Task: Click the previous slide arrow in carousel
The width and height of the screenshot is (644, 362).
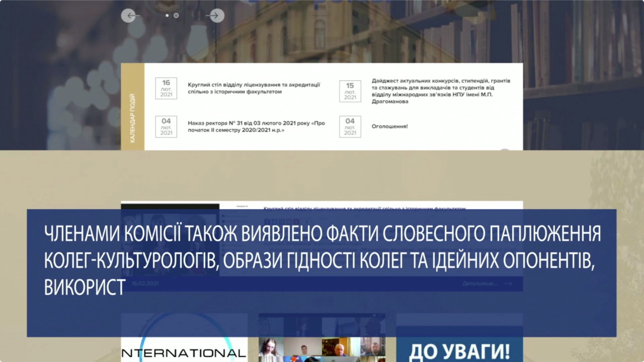Action: [x=130, y=16]
